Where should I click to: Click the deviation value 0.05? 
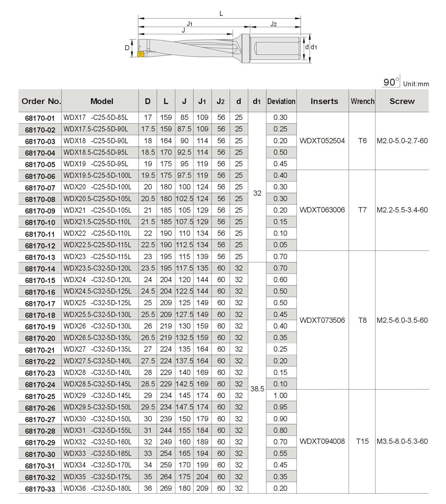(x=280, y=245)
